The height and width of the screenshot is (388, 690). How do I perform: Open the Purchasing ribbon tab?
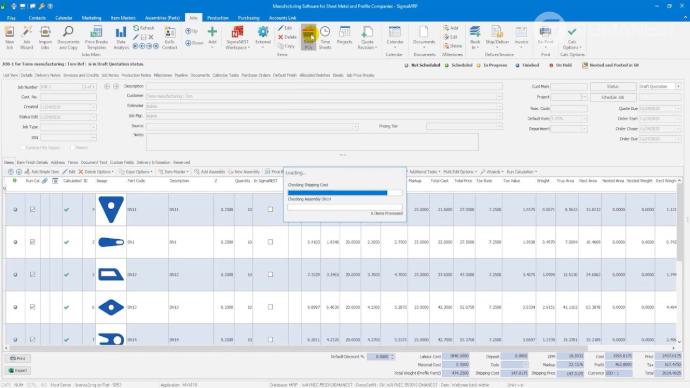coord(248,18)
